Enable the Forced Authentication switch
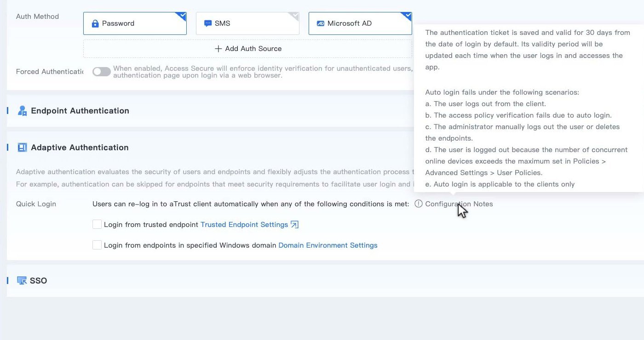Screen dimensions: 644x340 pos(102,72)
